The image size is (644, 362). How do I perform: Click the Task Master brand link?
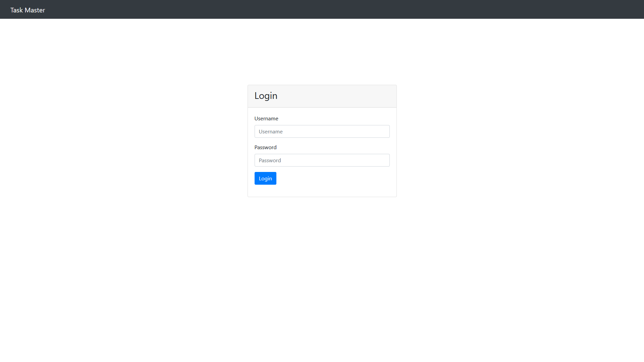[x=28, y=10]
